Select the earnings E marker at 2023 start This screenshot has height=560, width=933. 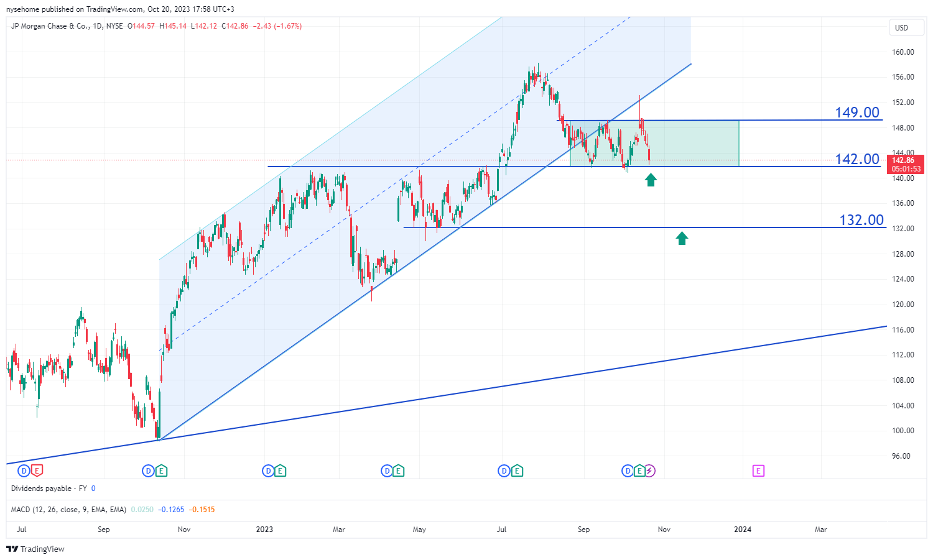281,471
